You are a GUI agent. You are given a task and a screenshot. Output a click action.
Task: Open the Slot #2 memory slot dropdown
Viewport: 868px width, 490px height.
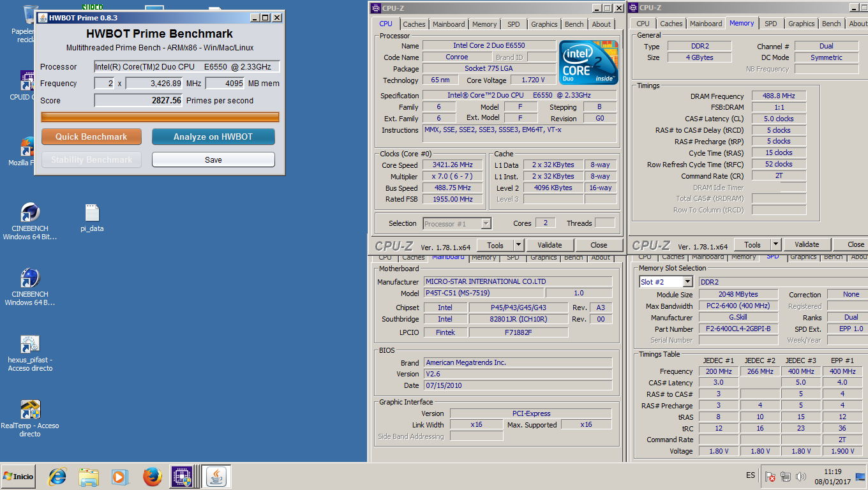click(x=687, y=282)
